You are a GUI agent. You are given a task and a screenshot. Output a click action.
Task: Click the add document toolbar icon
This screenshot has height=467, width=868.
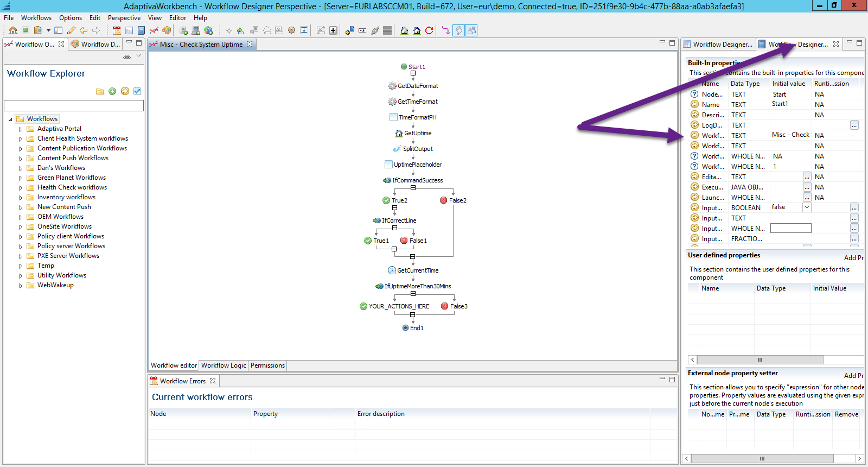(350, 30)
